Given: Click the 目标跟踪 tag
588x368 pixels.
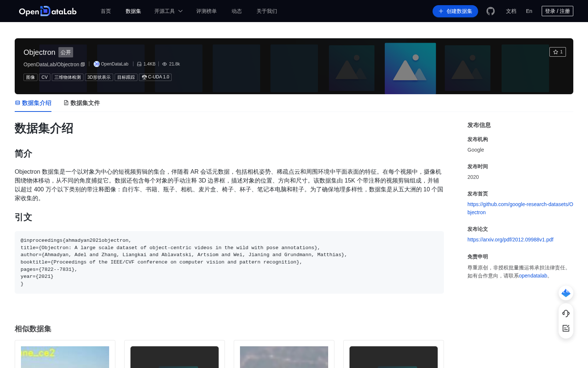Looking at the screenshot, I should pyautogui.click(x=126, y=77).
